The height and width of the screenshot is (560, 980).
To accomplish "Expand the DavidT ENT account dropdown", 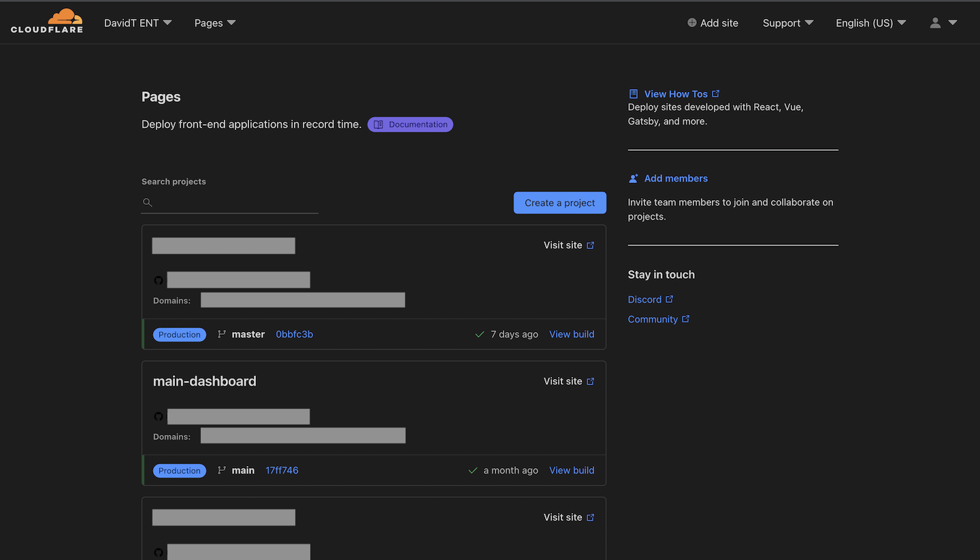I will [137, 23].
